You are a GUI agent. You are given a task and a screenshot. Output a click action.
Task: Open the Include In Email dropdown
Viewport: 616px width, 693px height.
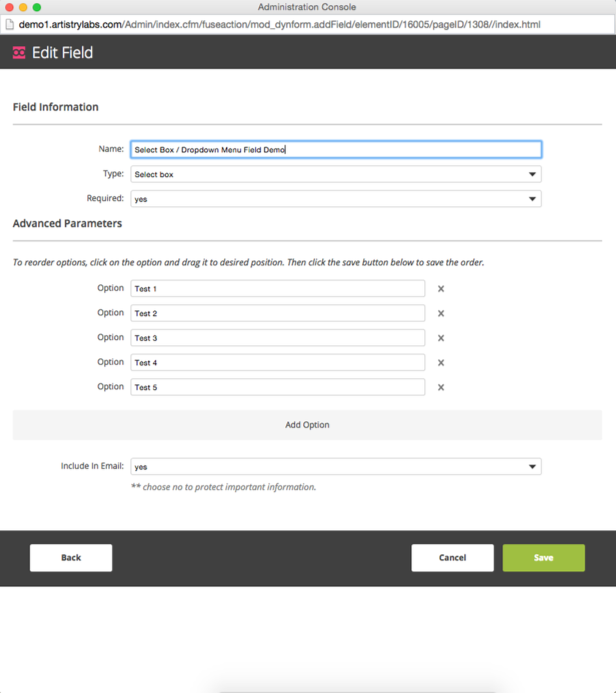(x=336, y=467)
